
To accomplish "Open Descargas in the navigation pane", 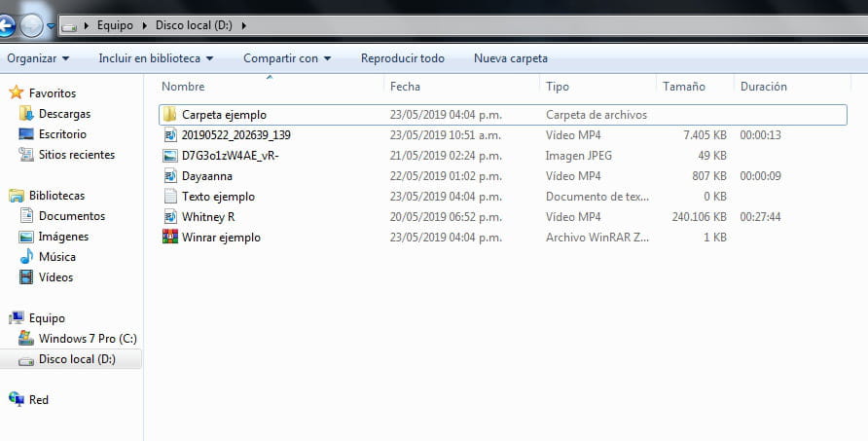I will point(64,114).
